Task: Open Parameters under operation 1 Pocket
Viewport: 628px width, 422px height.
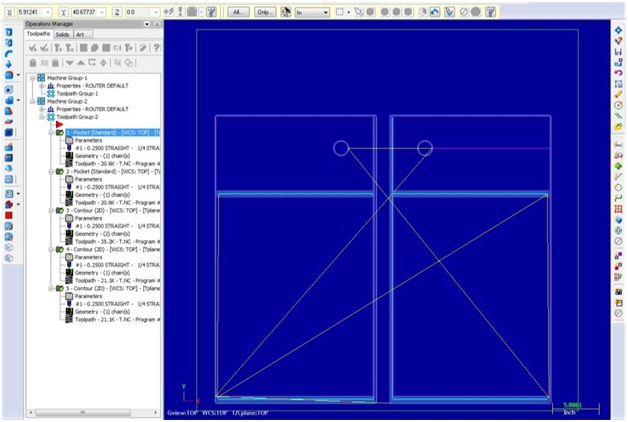Action: tap(88, 141)
